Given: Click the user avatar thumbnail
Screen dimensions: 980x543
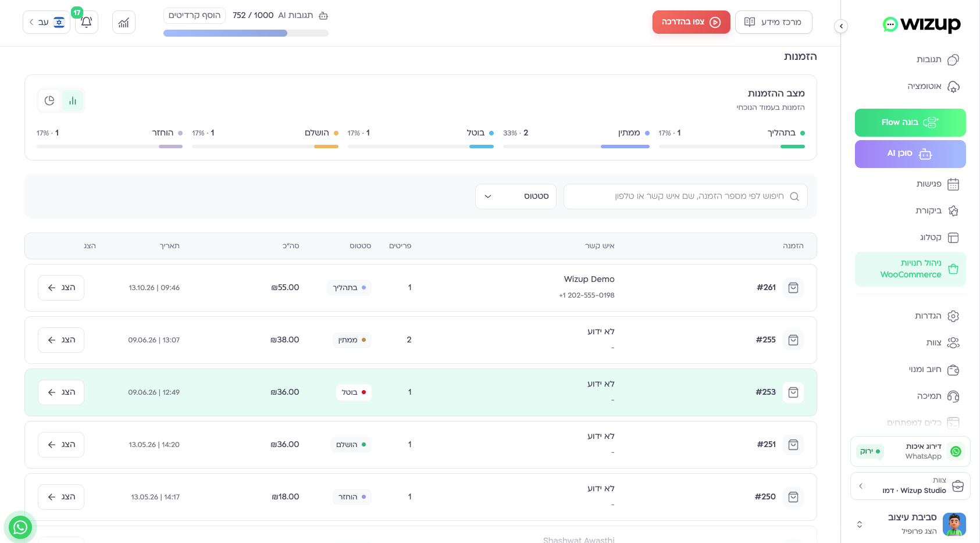Looking at the screenshot, I should coord(954,524).
